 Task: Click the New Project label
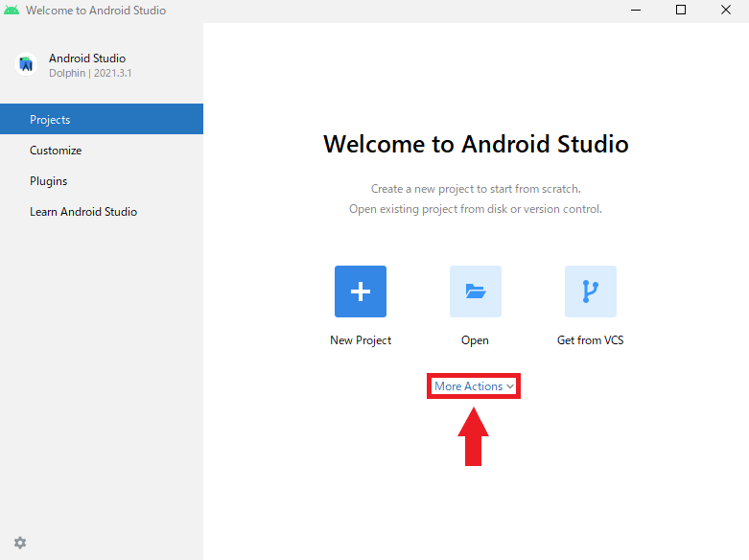[x=361, y=340]
